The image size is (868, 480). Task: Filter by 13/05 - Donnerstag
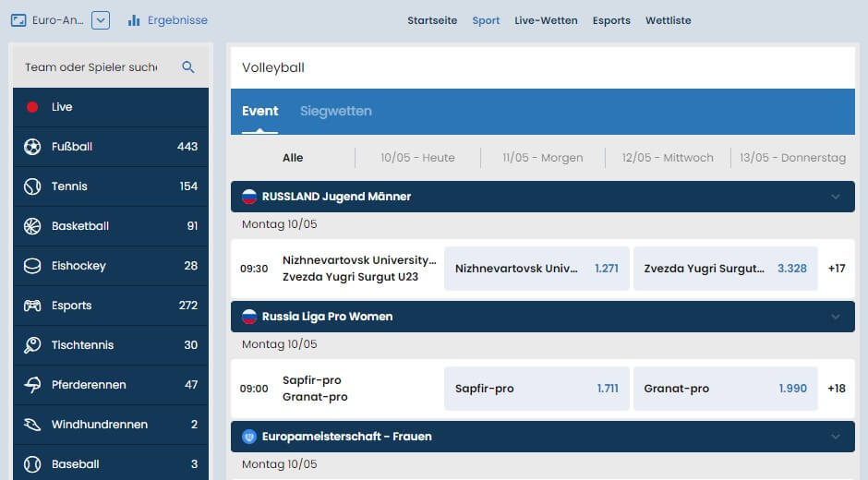[x=792, y=158]
